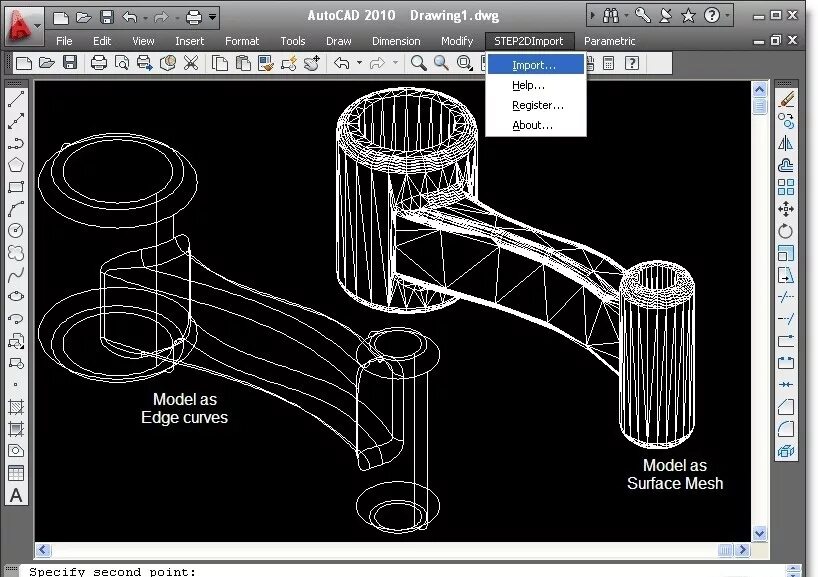Click the horizontal scrollbar left arrow
This screenshot has width=818, height=577.
pos(43,549)
